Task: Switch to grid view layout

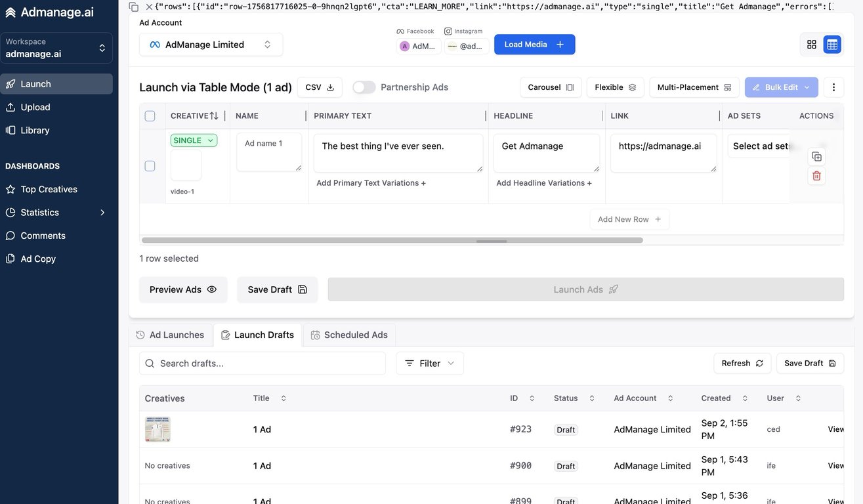Action: [x=812, y=45]
